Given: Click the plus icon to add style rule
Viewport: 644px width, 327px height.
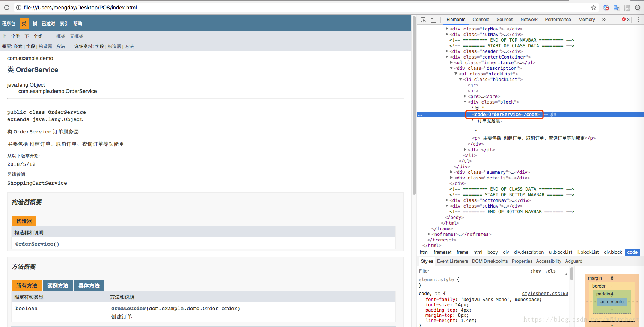Looking at the screenshot, I should tap(563, 271).
